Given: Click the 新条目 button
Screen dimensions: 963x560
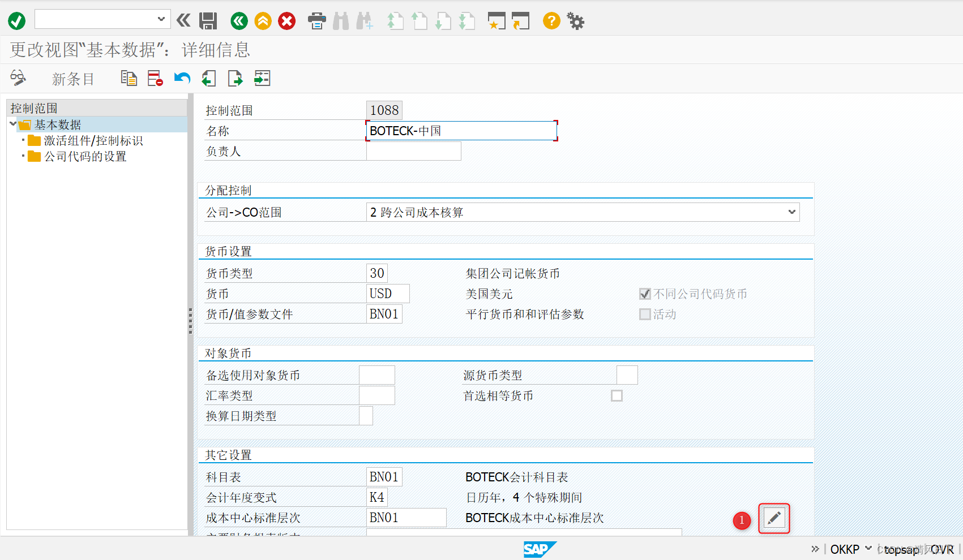Looking at the screenshot, I should (73, 79).
